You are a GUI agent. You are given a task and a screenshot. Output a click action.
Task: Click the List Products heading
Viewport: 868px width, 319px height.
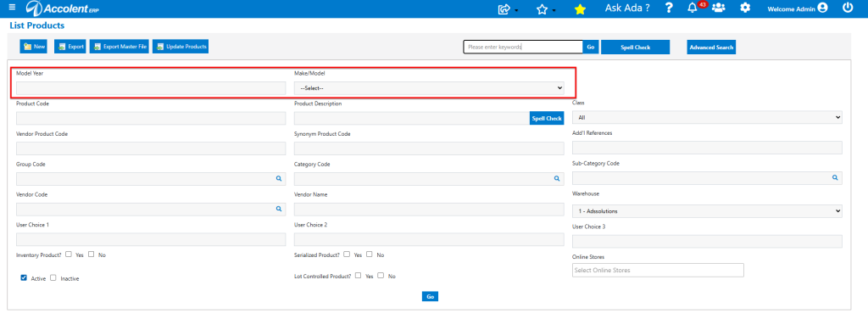[37, 25]
